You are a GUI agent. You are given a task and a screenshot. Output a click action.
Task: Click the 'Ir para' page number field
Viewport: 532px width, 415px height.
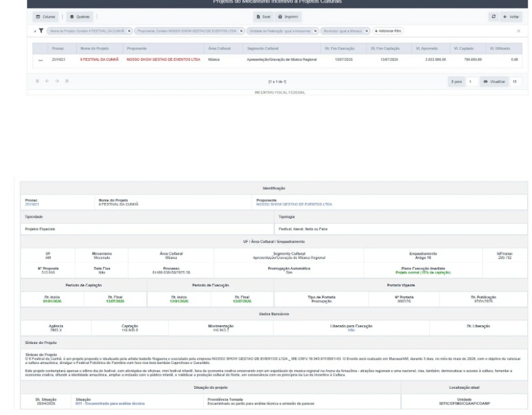pyautogui.click(x=471, y=81)
